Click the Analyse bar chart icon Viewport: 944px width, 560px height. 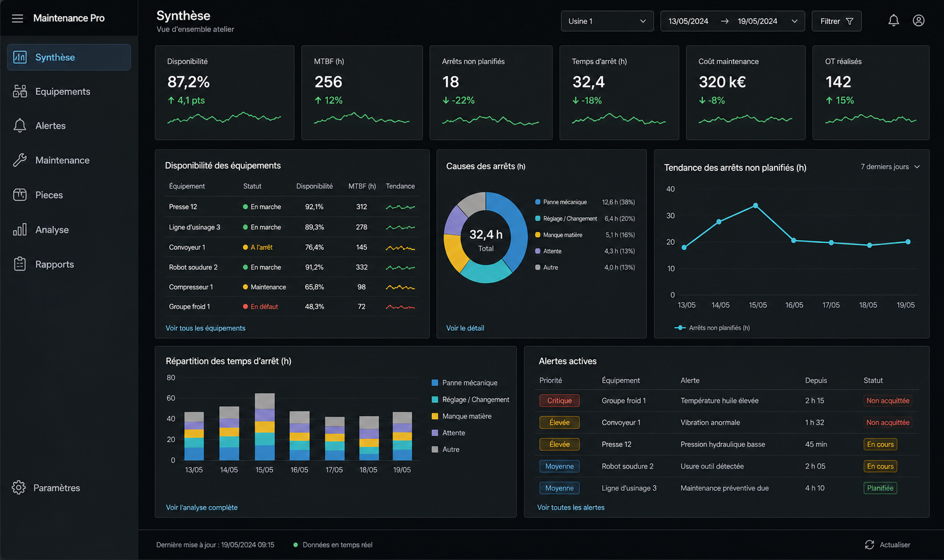(20, 230)
